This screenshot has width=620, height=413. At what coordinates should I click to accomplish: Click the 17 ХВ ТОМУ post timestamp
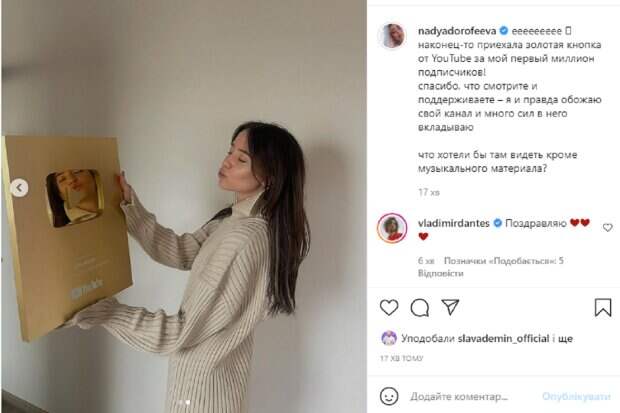pos(401,358)
